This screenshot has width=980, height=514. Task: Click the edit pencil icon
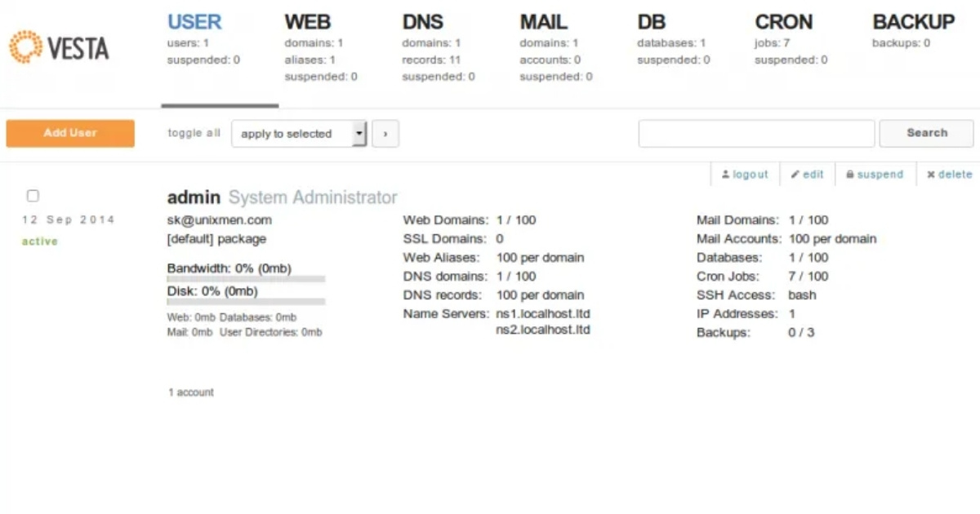[795, 175]
